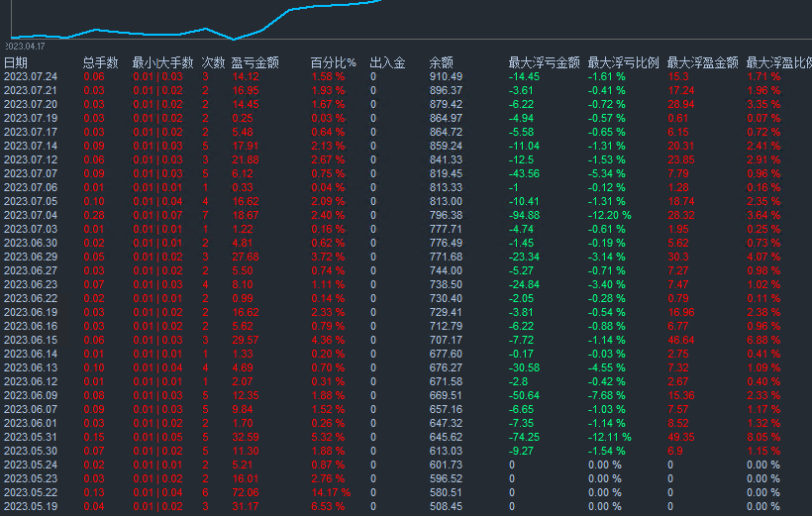Click max floating profit 46.64
The width and height of the screenshot is (812, 517).
click(681, 341)
